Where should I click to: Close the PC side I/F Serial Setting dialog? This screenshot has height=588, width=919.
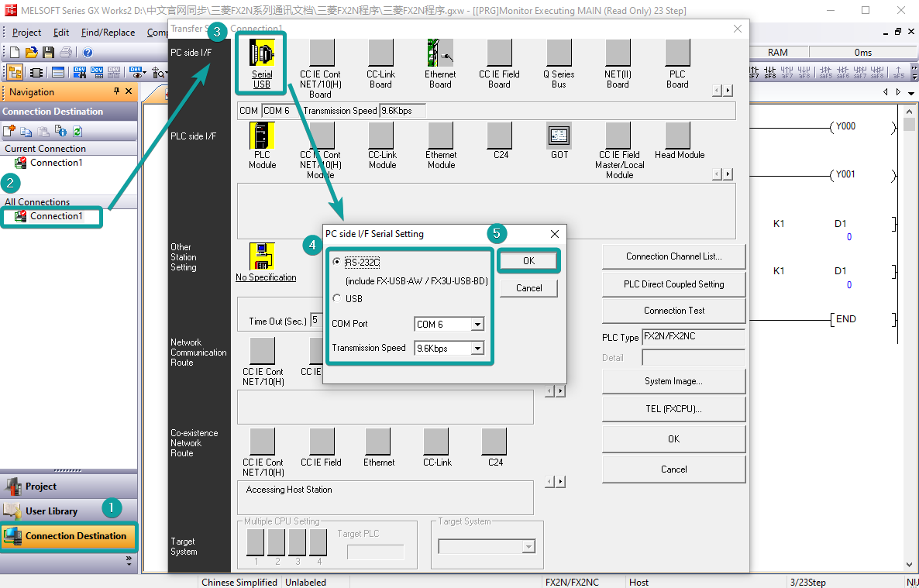pyautogui.click(x=555, y=234)
